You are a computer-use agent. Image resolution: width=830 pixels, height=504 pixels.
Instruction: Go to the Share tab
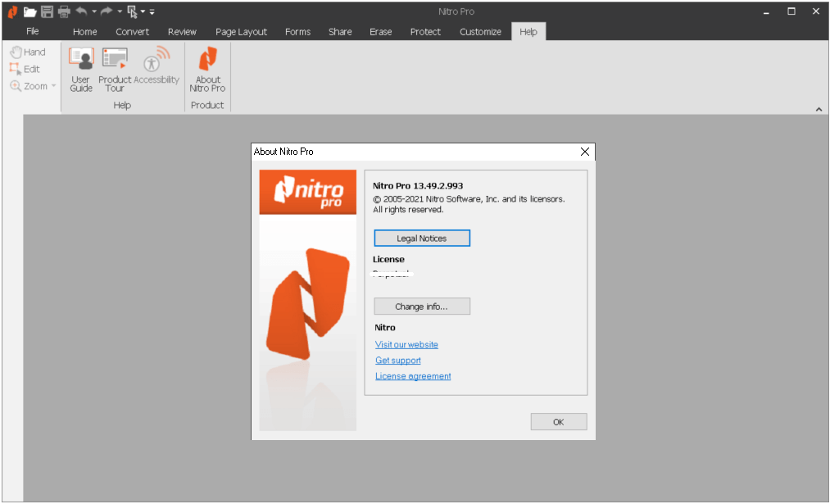coord(340,32)
